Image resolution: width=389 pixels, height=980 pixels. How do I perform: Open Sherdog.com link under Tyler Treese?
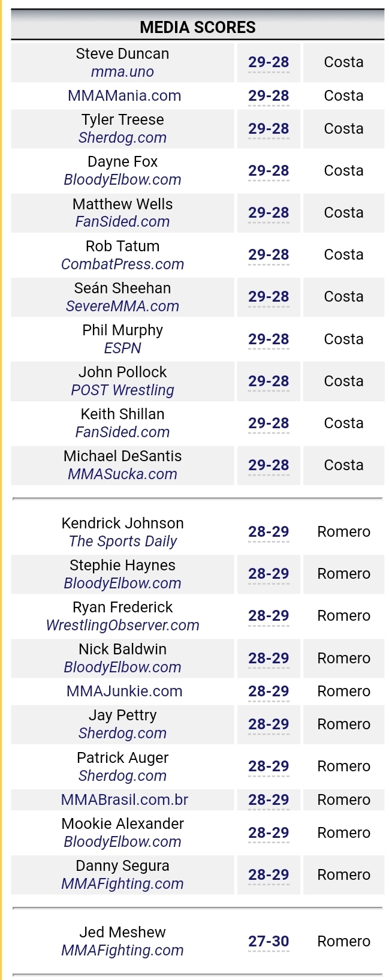click(122, 138)
